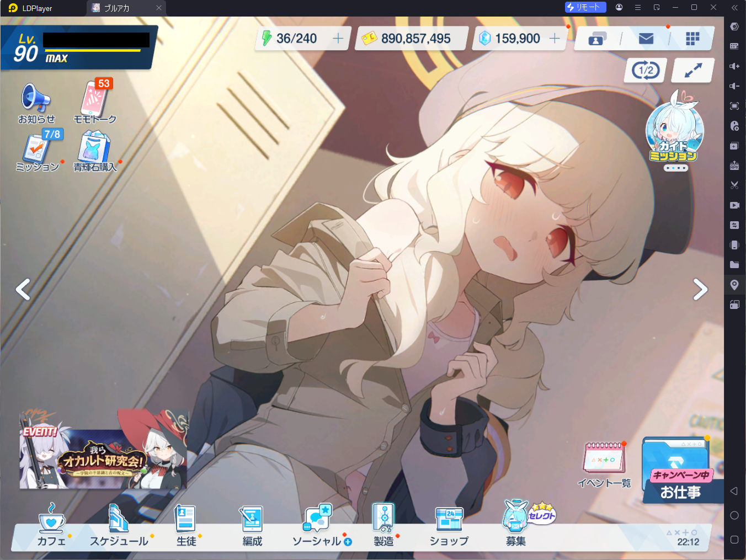Decrease volume in LDPlayer sidebar
Image resolution: width=746 pixels, height=560 pixels.
(x=734, y=86)
